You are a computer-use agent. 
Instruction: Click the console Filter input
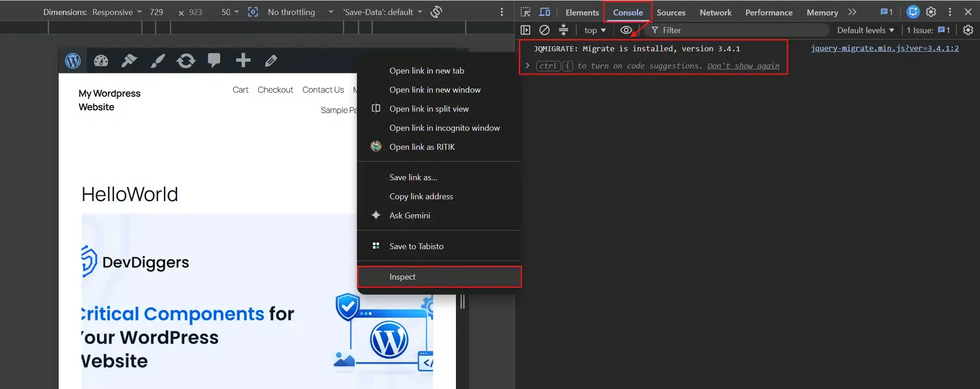737,30
